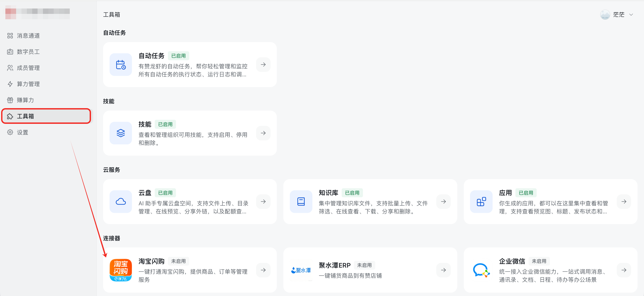Click the user avatar picture
644x296 pixels.
(605, 15)
